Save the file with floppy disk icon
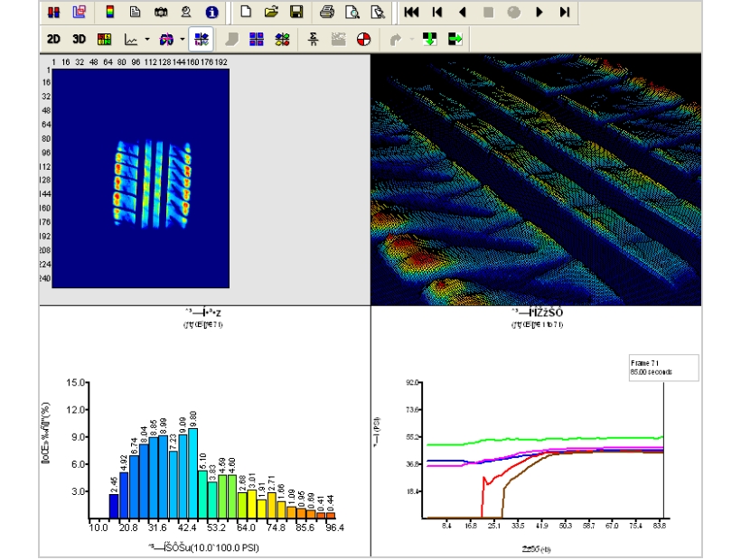Image resolution: width=741 pixels, height=560 pixels. tap(295, 13)
